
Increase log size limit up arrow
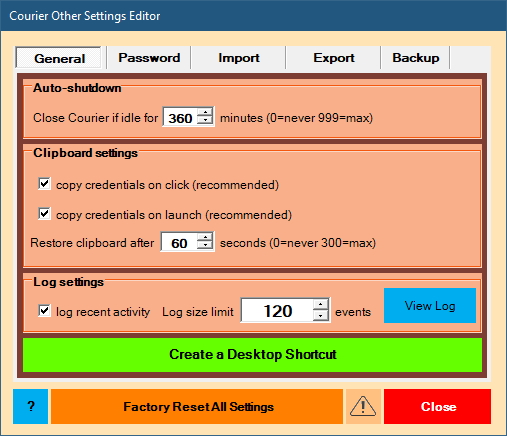[321, 304]
